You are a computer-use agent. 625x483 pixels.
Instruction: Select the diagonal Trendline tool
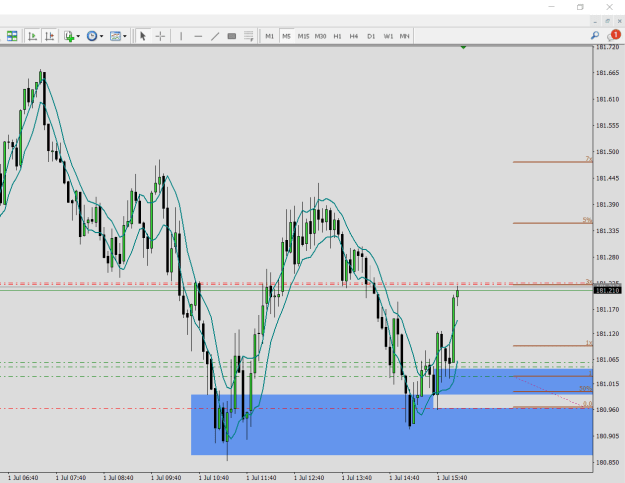215,36
